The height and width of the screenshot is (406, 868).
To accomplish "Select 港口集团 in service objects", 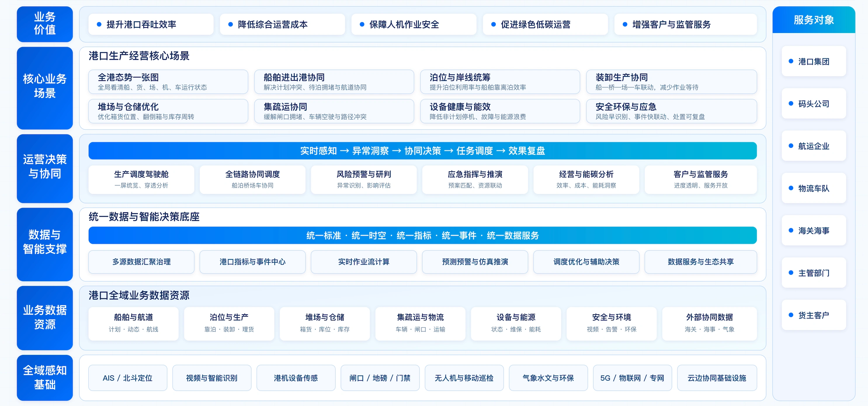I will (x=814, y=61).
